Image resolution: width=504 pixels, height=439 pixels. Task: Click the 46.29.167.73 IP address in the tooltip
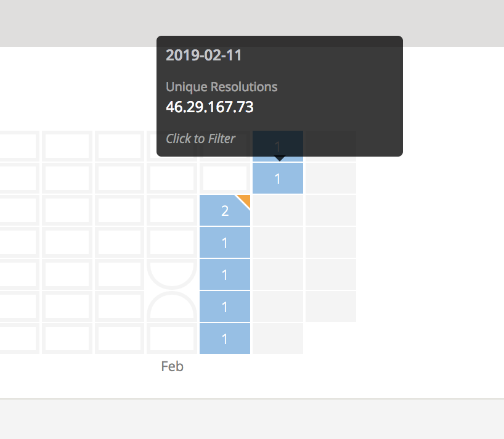pyautogui.click(x=209, y=107)
